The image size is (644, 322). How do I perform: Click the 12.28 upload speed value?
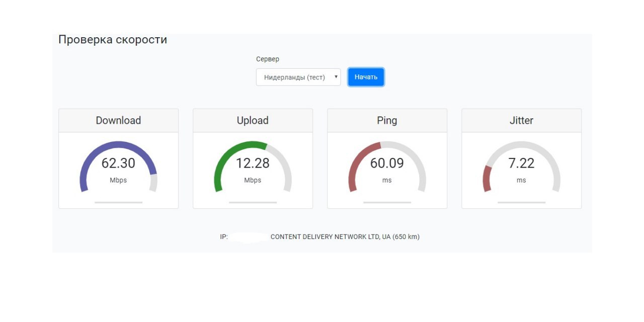click(x=253, y=163)
